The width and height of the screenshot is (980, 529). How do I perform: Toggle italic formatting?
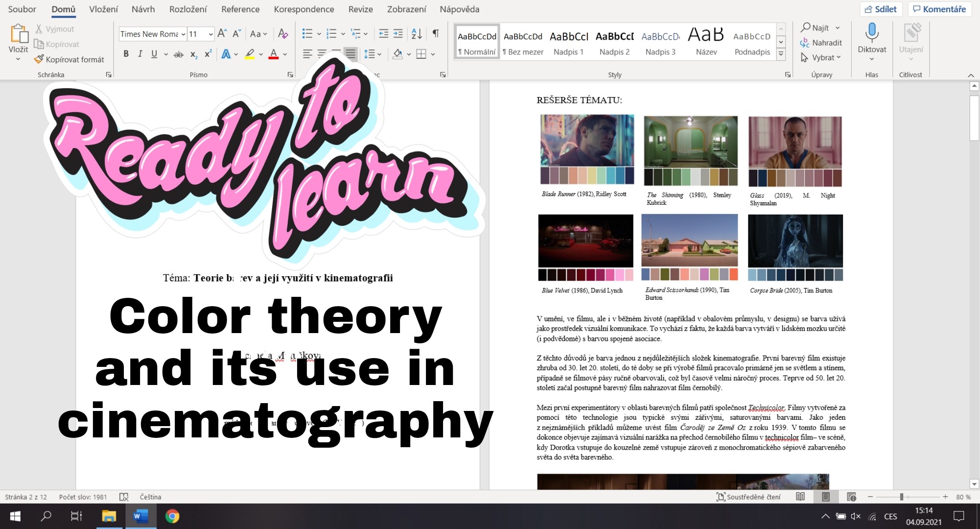click(140, 54)
